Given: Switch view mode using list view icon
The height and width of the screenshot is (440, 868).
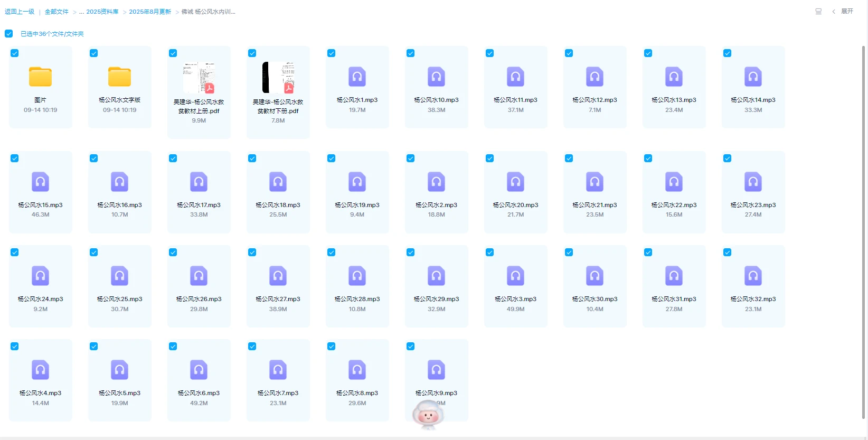Looking at the screenshot, I should coord(818,12).
